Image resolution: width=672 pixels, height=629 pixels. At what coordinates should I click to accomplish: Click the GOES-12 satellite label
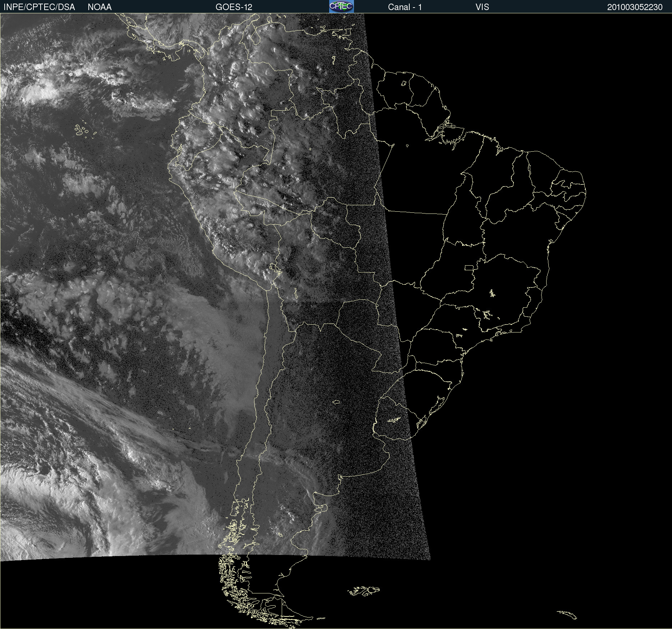(x=234, y=7)
